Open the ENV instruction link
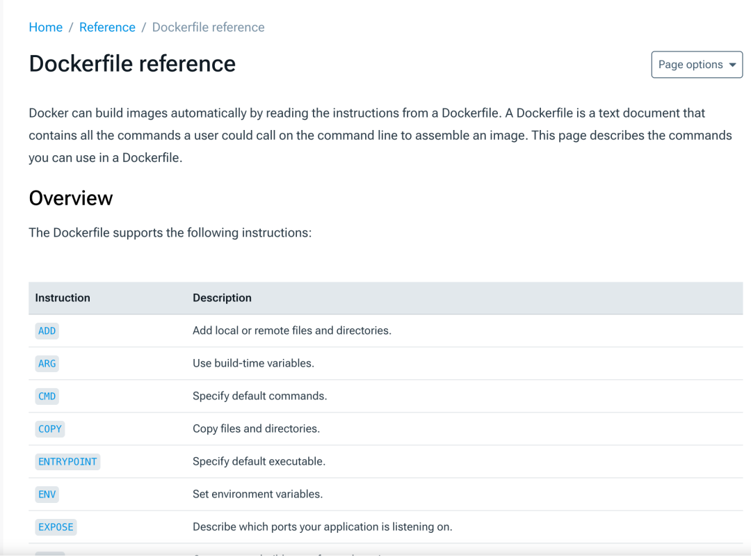The width and height of the screenshot is (751, 560). tap(47, 495)
